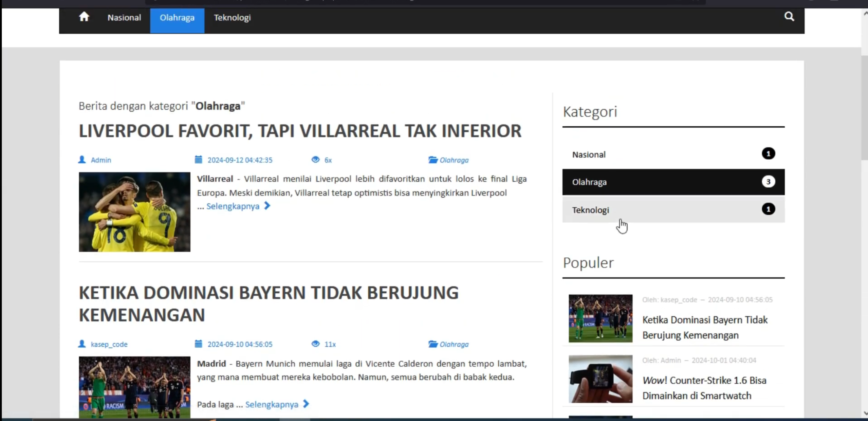868x421 pixels.
Task: Click Bayern thumbnail in Populer sidebar
Action: coord(601,318)
